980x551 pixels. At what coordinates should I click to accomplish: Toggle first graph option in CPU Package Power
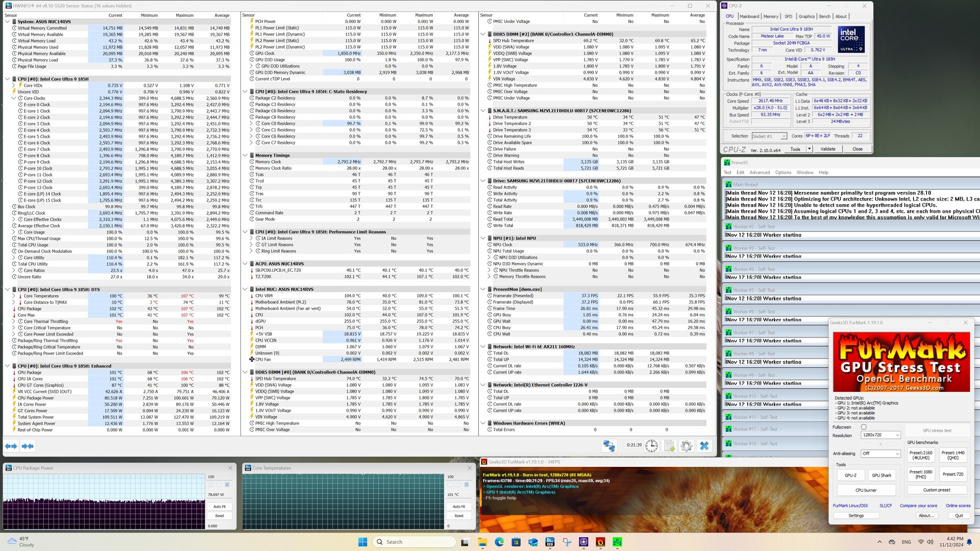pyautogui.click(x=210, y=485)
